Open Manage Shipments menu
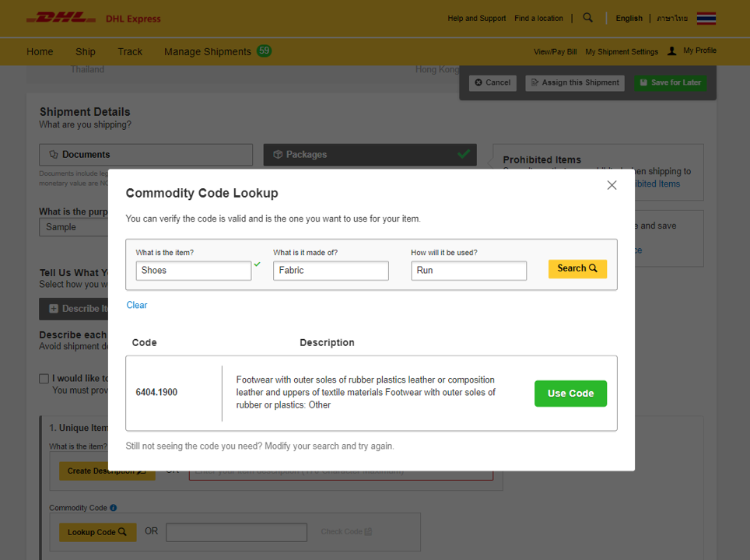Image resolution: width=750 pixels, height=560 pixels. pyautogui.click(x=208, y=51)
